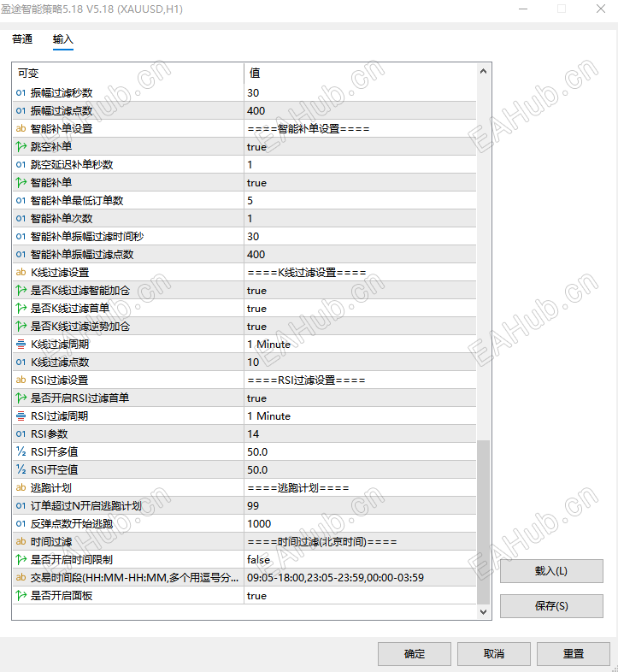The width and height of the screenshot is (618, 672).
Task: Select the RSI开空值 value 50.0
Action: click(x=257, y=469)
